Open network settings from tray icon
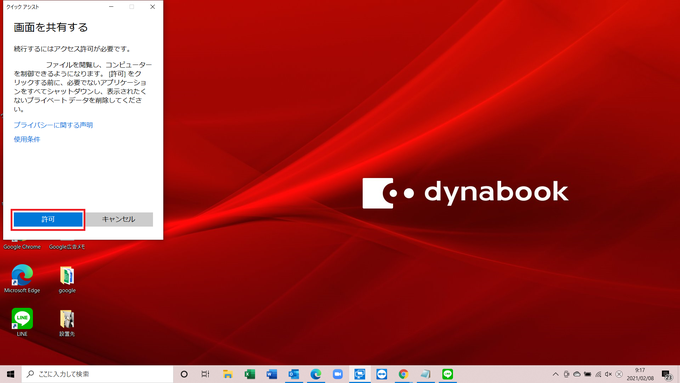680x383 pixels. pos(598,374)
